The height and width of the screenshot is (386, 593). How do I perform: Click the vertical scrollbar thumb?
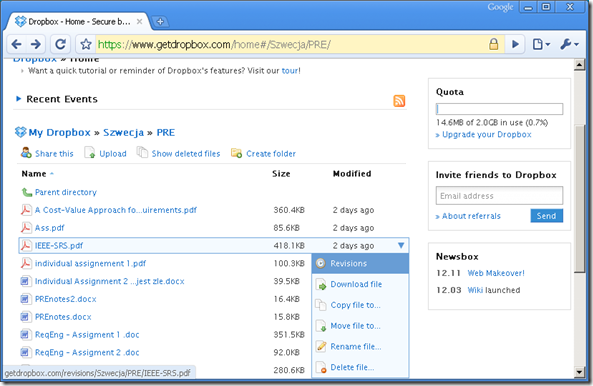click(579, 198)
